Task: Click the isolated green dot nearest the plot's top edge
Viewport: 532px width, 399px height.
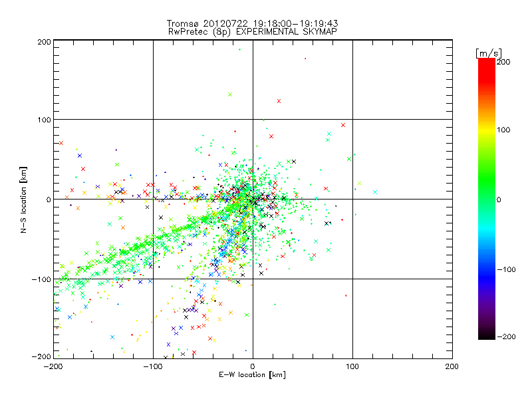Action: [x=240, y=49]
